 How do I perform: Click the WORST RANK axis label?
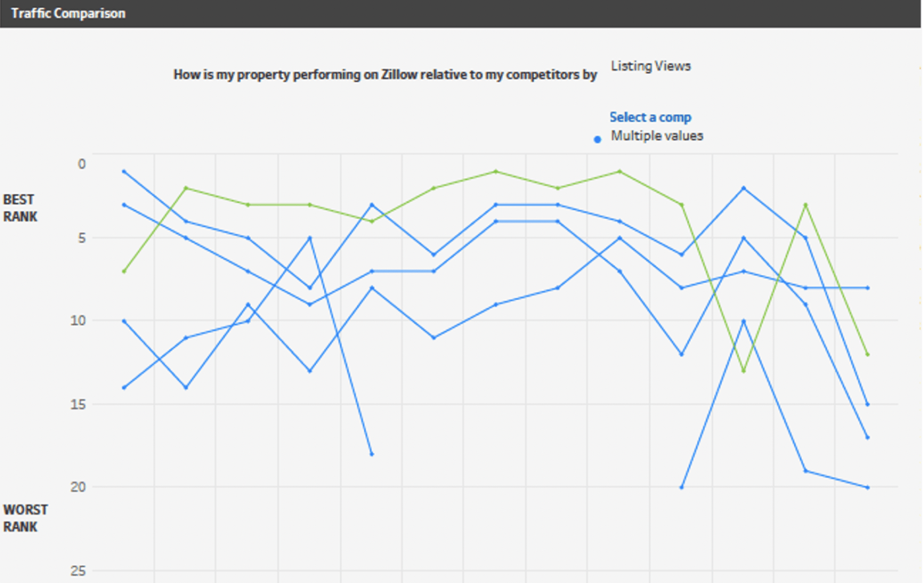tap(25, 518)
